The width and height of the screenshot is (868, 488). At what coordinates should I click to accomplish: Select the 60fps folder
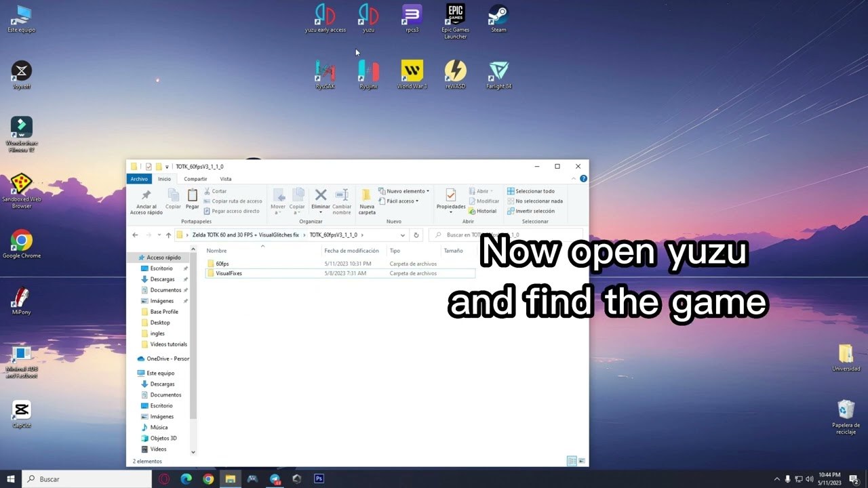coord(340,264)
